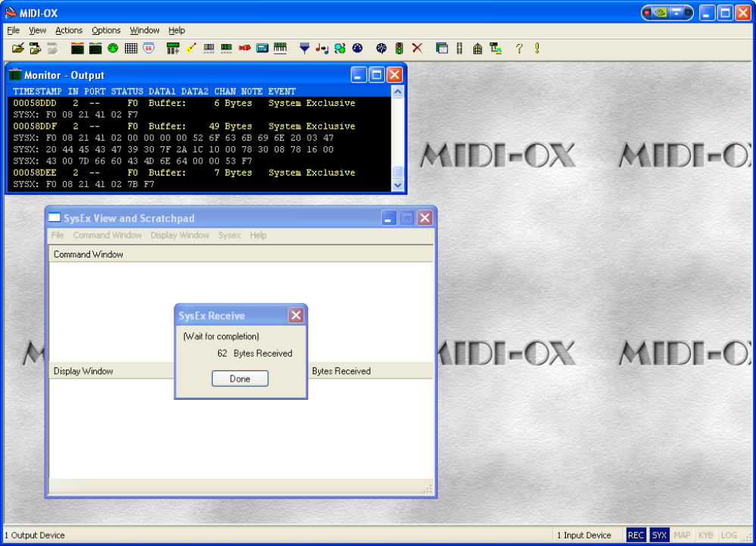Click the blue window layout toolbar icon

pos(442,48)
